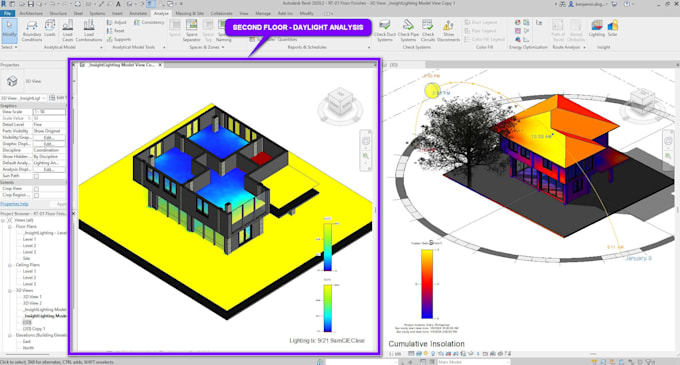Viewport: 680px width, 365px height.
Task: Open 3D View 1 in Project Browser
Action: tap(32, 297)
